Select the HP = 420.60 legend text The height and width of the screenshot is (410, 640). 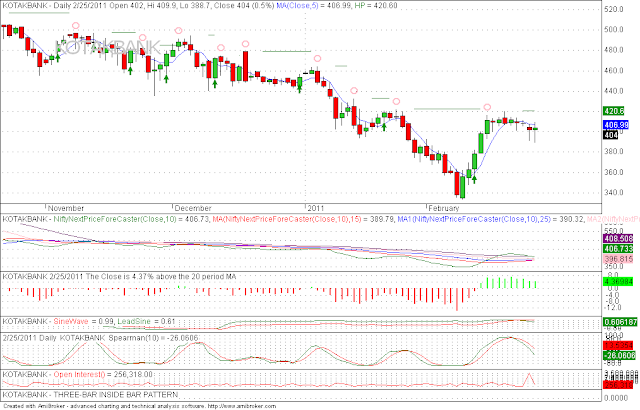click(376, 6)
